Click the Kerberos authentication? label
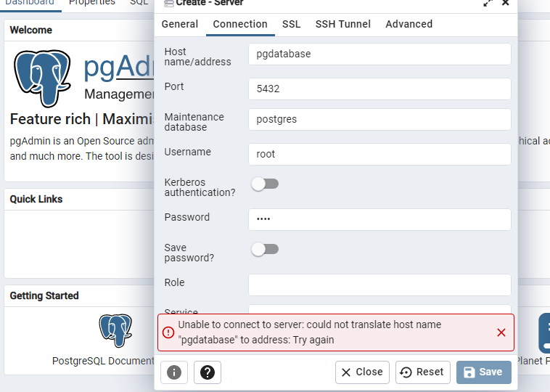Image resolution: width=550 pixels, height=392 pixels. (200, 187)
